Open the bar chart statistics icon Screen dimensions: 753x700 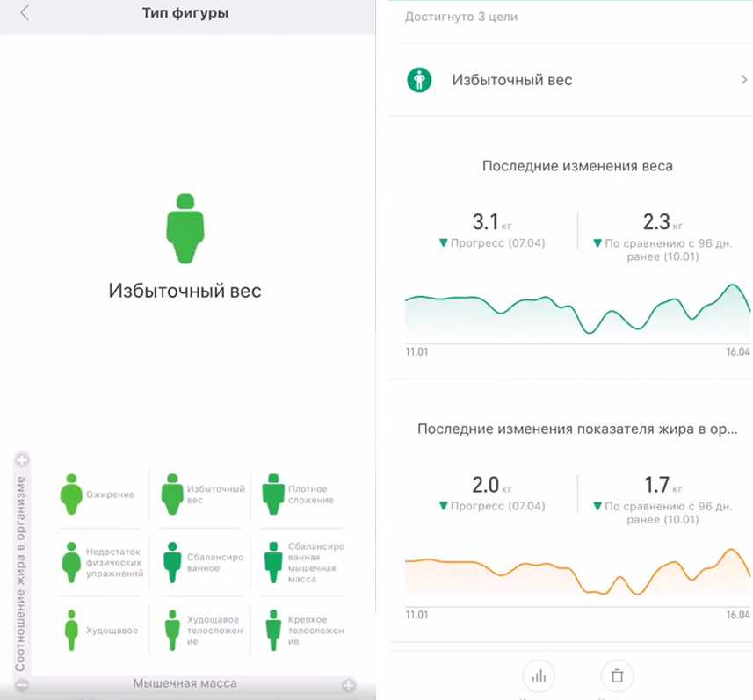pos(538,675)
